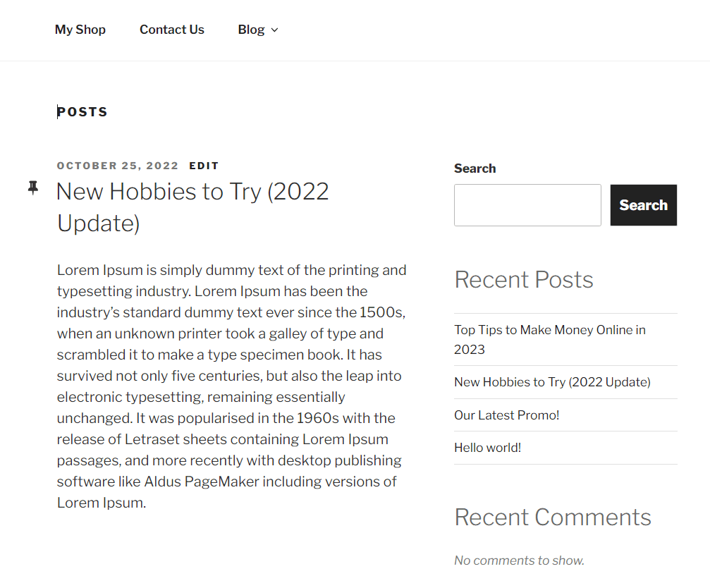Click the No comments to show text
Viewport: 710px width, 588px height.
click(518, 560)
